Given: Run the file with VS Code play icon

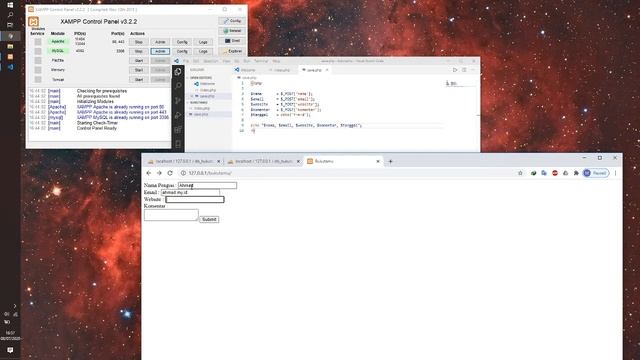Looking at the screenshot, I should 455,70.
